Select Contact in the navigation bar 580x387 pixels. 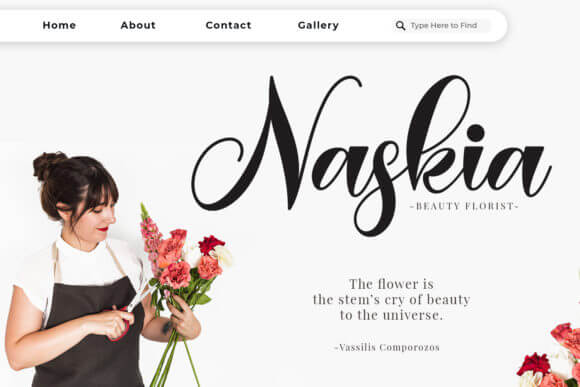pos(229,25)
